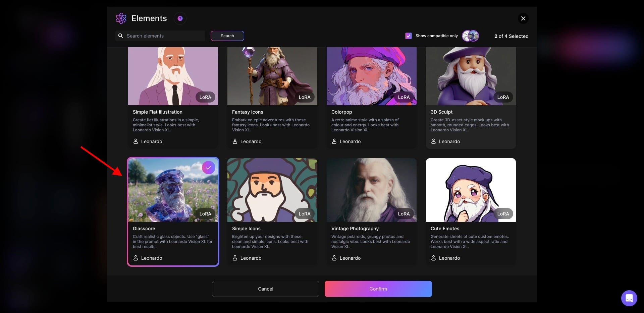Click user icon under Fantasy Icons
Screen dimensions: 644x313
(x=235, y=141)
